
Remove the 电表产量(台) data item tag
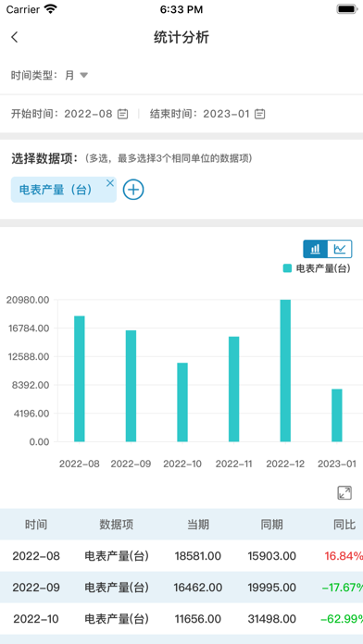pos(110,183)
